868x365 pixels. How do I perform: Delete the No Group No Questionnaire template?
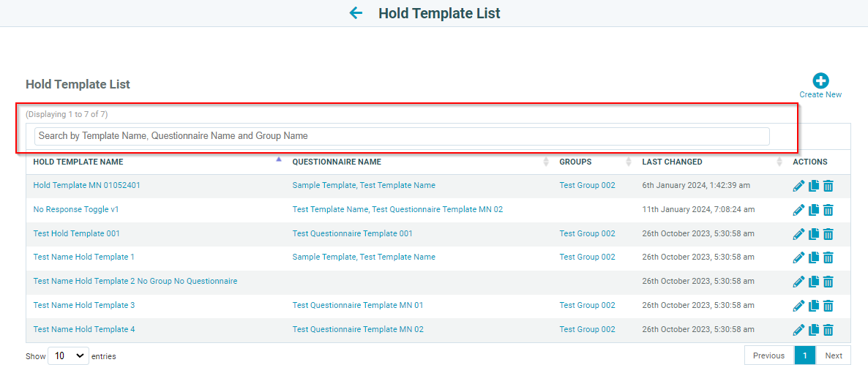pos(828,282)
